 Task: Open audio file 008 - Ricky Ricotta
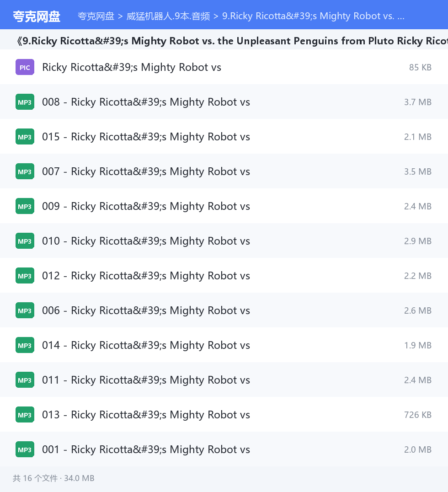click(146, 102)
